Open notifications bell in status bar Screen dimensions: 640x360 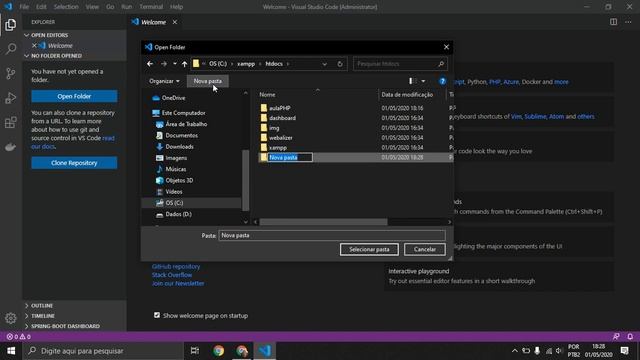(x=630, y=337)
